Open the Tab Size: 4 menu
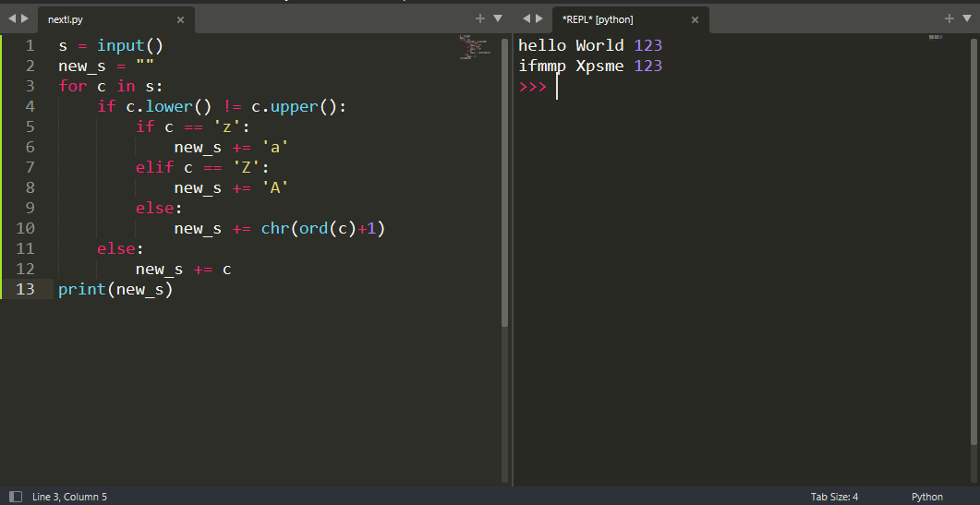The height and width of the screenshot is (505, 980). (x=834, y=497)
